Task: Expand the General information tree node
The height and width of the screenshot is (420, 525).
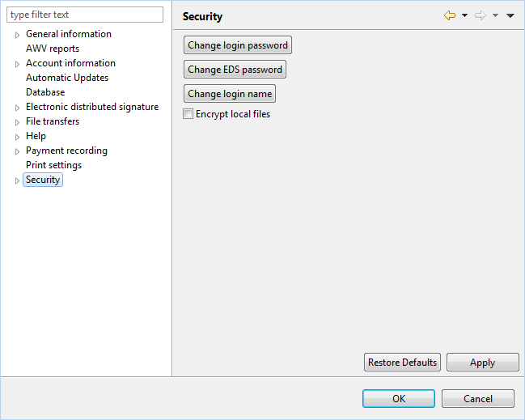Action: pyautogui.click(x=17, y=35)
